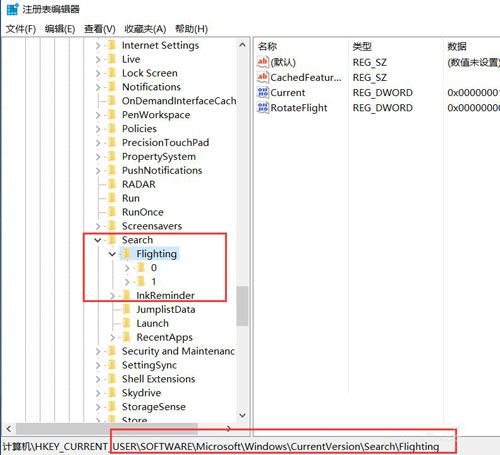Click the REG_DWORD type of RotateFlight
The width and height of the screenshot is (500, 455).
coord(383,108)
